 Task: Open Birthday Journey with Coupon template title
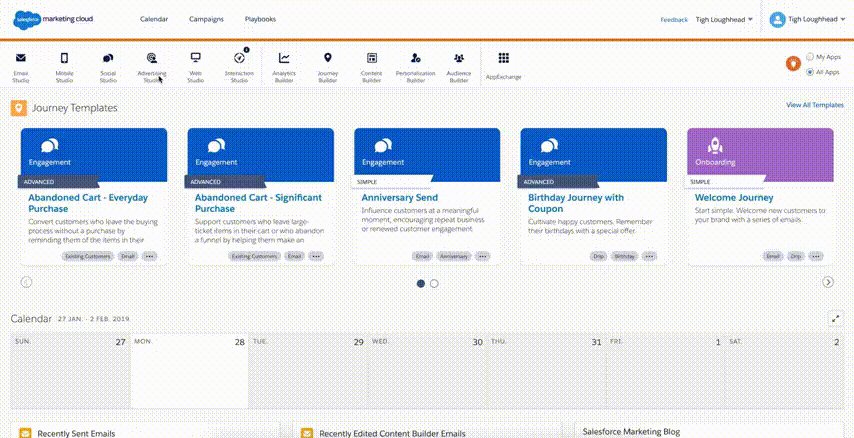(576, 203)
